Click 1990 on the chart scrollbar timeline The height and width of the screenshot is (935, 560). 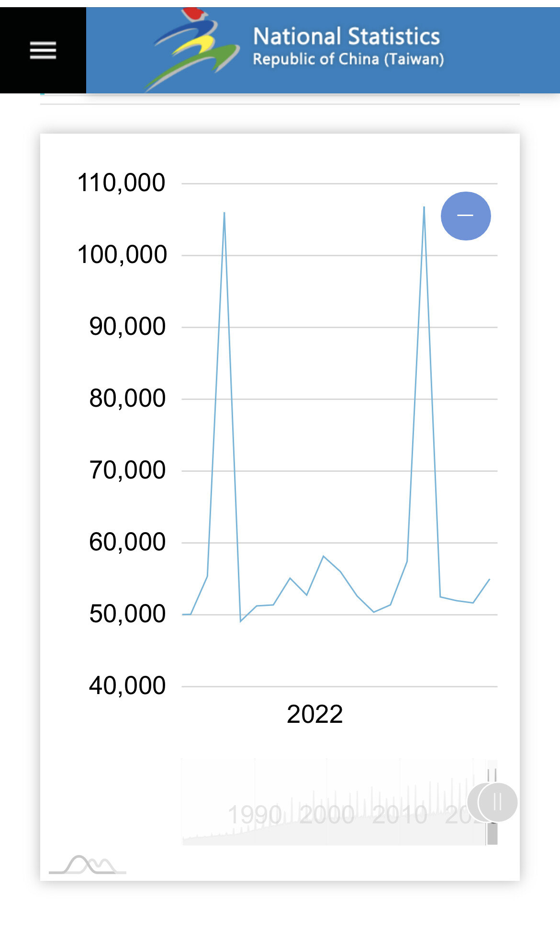tap(255, 815)
